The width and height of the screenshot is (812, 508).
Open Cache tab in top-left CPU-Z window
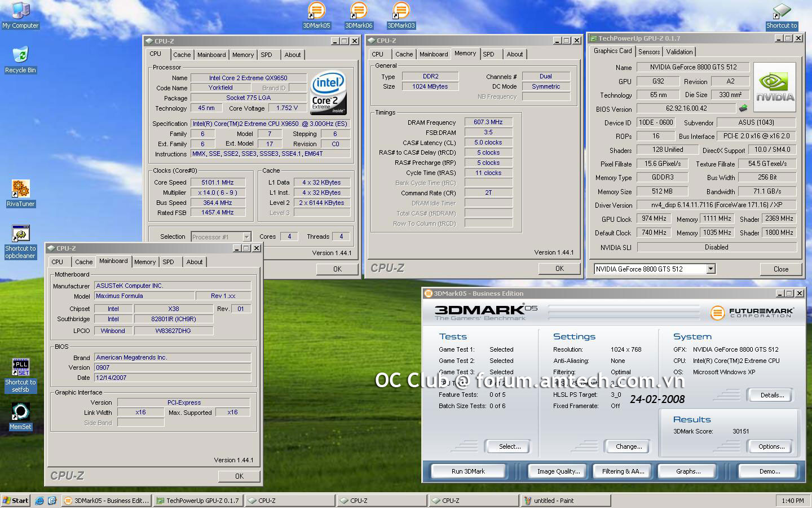click(182, 55)
